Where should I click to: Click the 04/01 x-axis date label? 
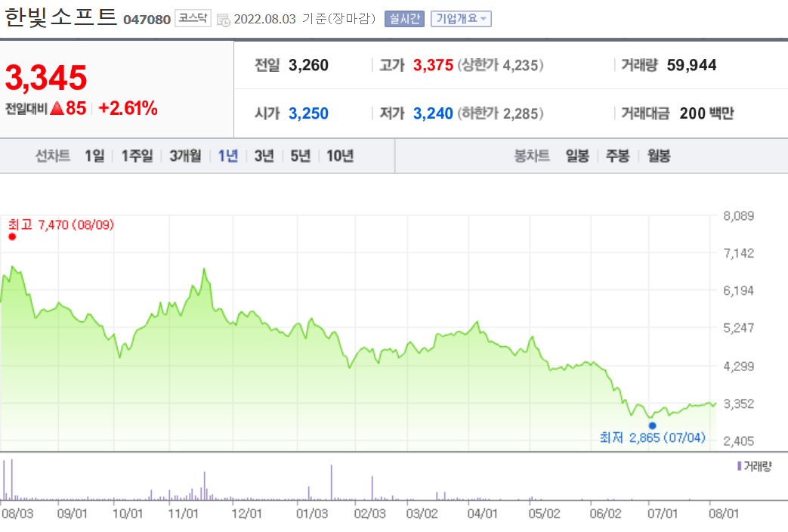pyautogui.click(x=482, y=513)
